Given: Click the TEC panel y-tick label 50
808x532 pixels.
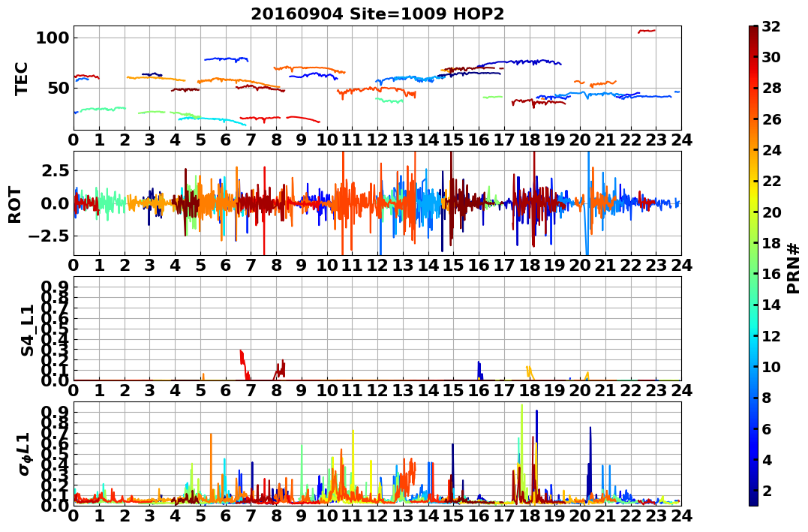Looking at the screenshot, I should pos(57,88).
